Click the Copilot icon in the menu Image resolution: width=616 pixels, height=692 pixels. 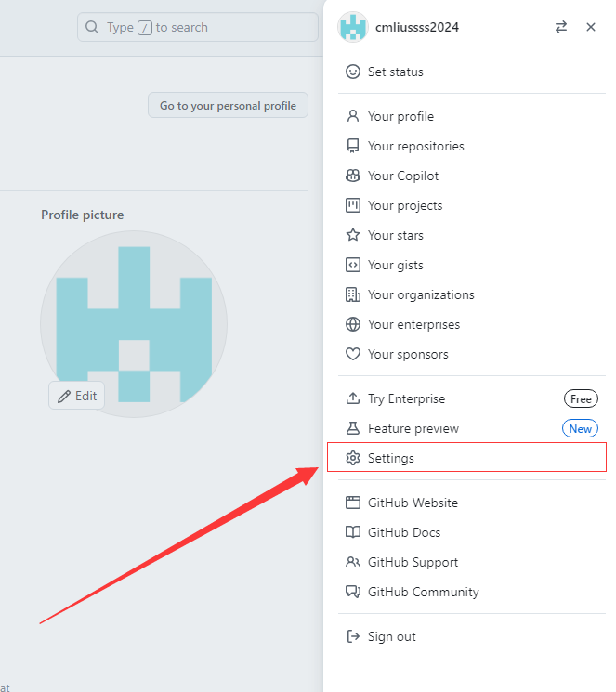click(352, 176)
